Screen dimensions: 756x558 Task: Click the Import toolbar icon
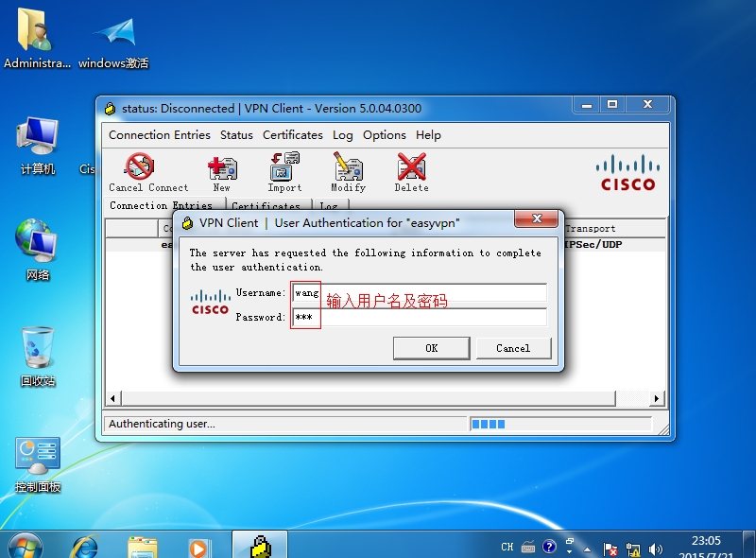[284, 172]
